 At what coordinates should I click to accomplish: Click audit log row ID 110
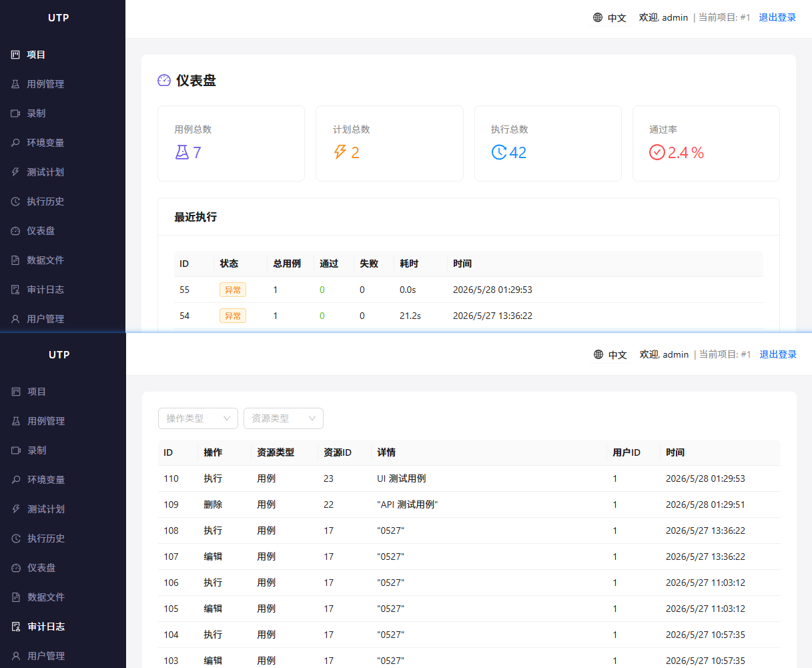[171, 478]
